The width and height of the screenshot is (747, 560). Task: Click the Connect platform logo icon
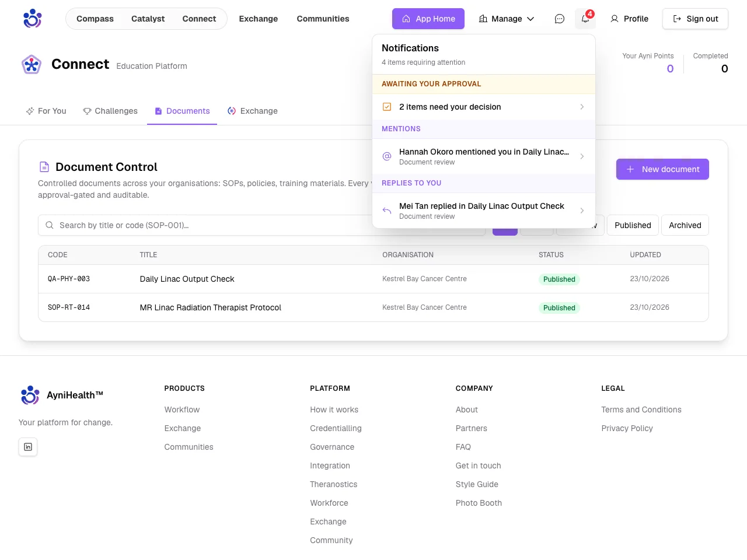[32, 64]
